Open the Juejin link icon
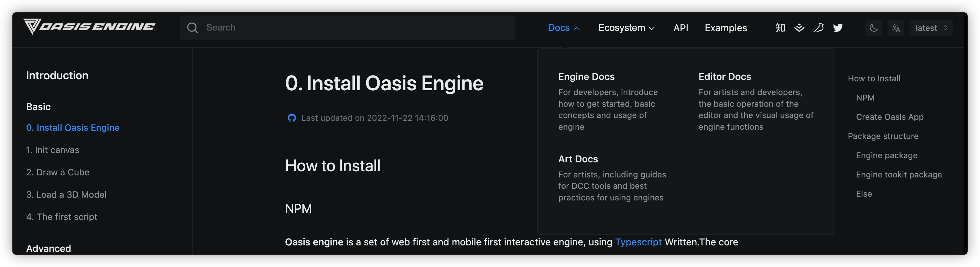The height and width of the screenshot is (267, 980). pyautogui.click(x=799, y=28)
